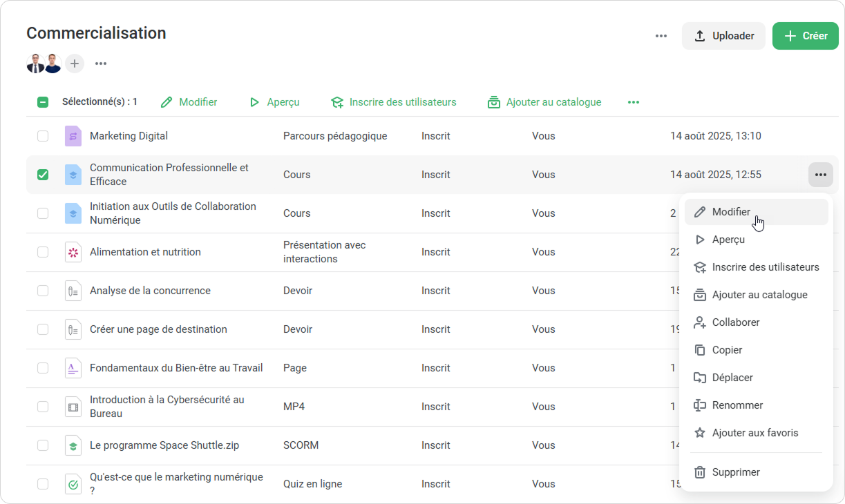The height and width of the screenshot is (504, 845).
Task: Expand more actions in the selection toolbar
Action: point(634,102)
